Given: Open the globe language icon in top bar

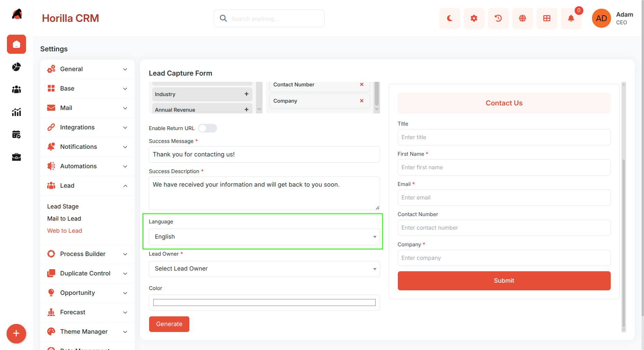Looking at the screenshot, I should [522, 18].
